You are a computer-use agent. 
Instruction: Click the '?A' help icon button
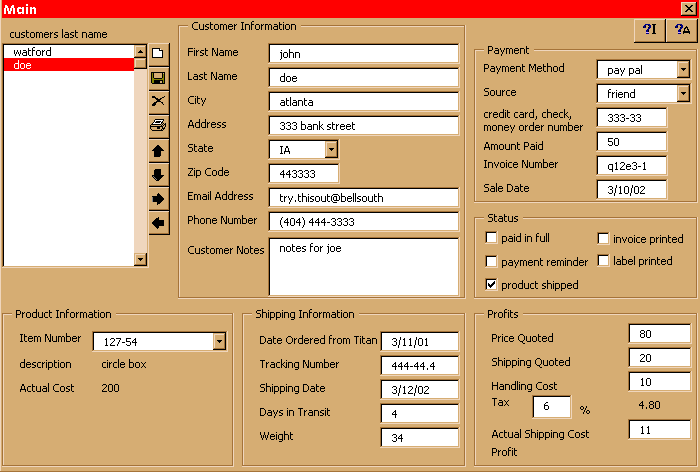680,30
